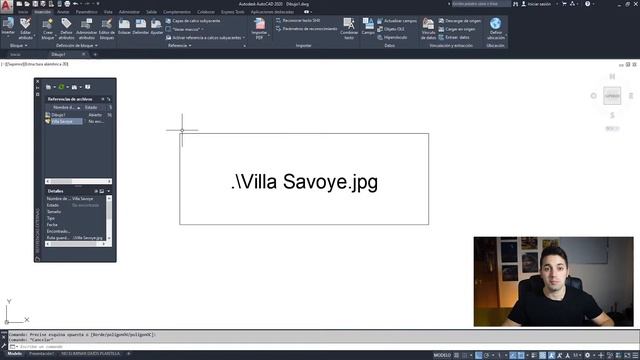Viewport: 640px width, 360px height.
Task: Click the help icon in references palette toolbar
Action: click(x=87, y=87)
